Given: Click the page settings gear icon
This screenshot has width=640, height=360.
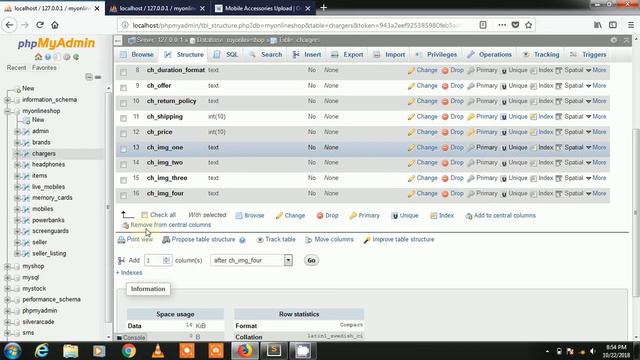Looking at the screenshot, I should point(614,40).
